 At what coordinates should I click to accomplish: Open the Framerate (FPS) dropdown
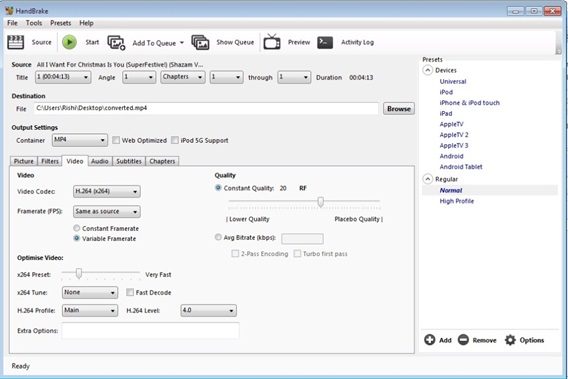(107, 212)
